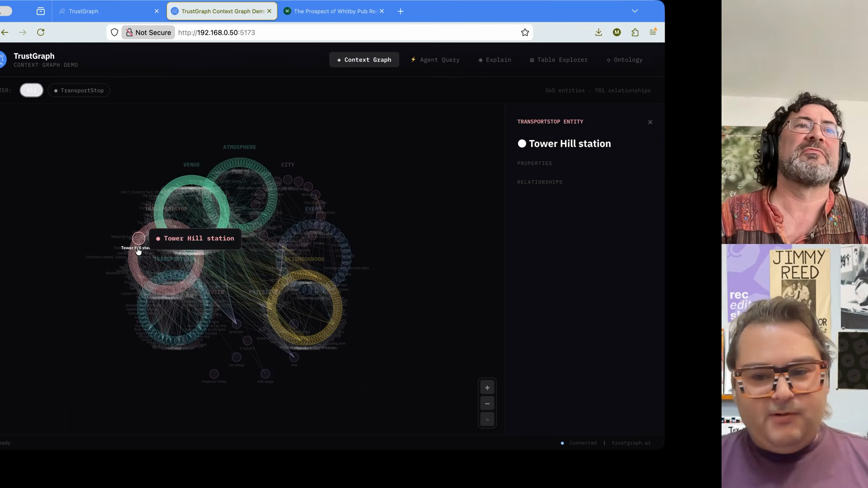
Task: Open a new browser tab
Action: 401,11
